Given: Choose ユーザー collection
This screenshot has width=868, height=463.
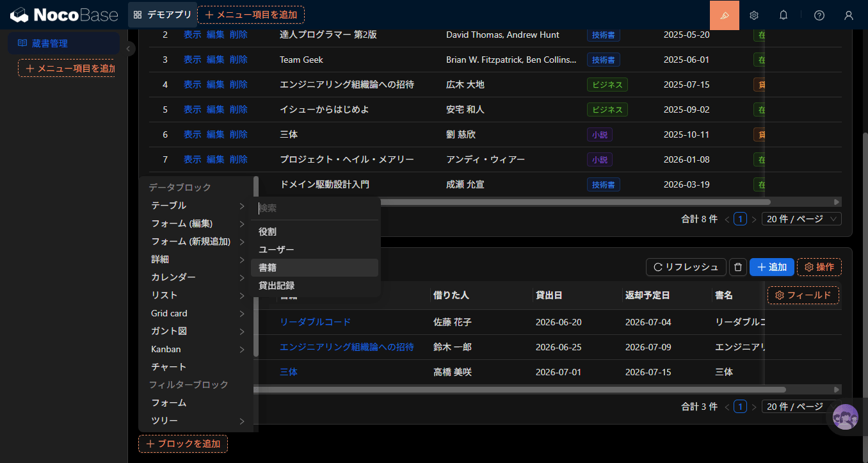Looking at the screenshot, I should (315, 250).
